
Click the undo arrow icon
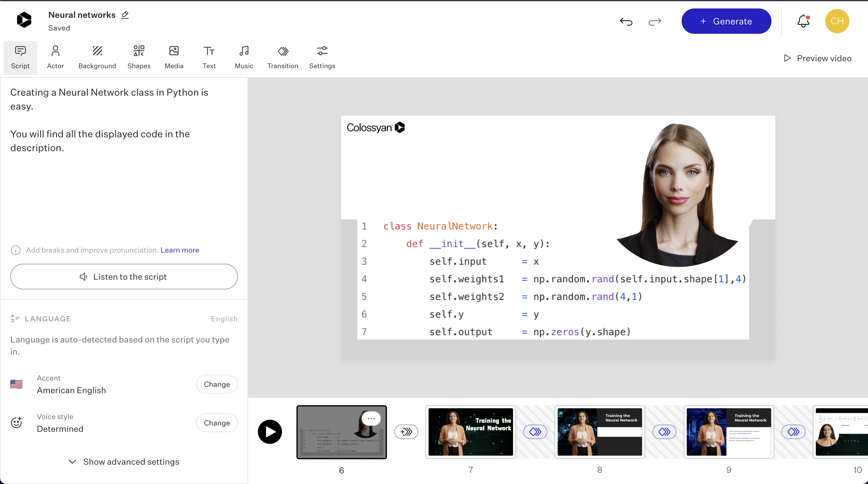click(626, 21)
